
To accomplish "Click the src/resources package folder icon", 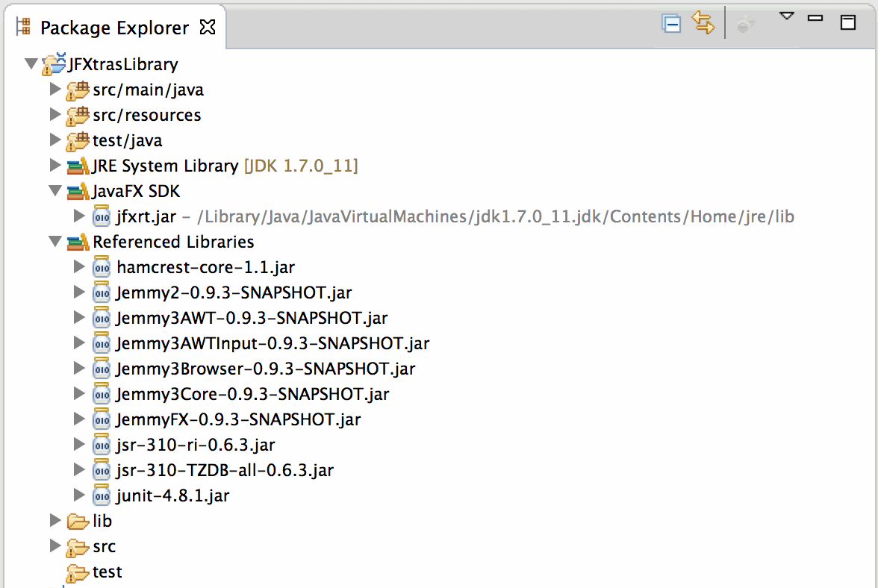I will point(77,116).
